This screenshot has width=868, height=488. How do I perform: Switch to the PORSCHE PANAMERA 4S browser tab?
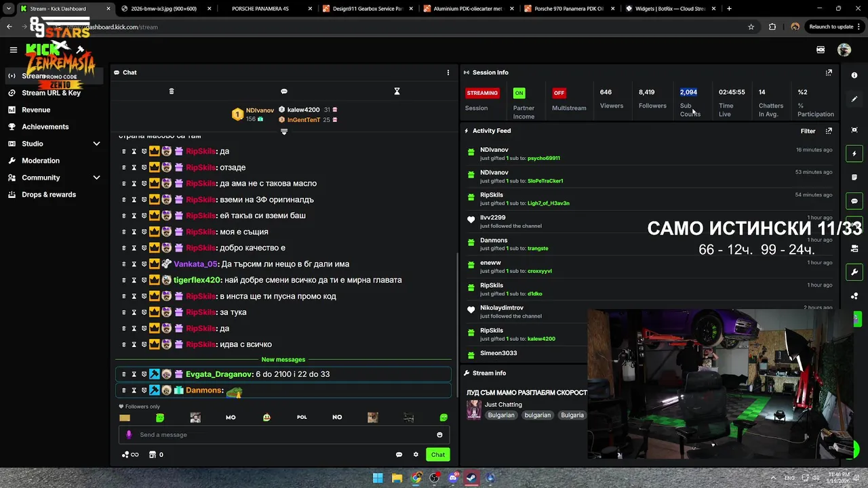pyautogui.click(x=260, y=9)
